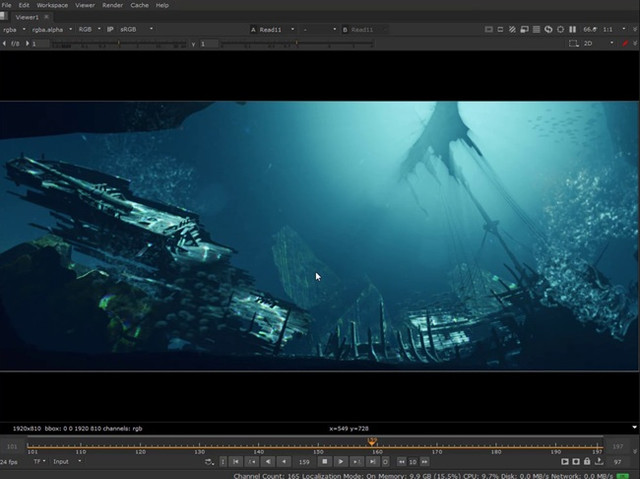
Task: Play forward
Action: [x=340, y=462]
